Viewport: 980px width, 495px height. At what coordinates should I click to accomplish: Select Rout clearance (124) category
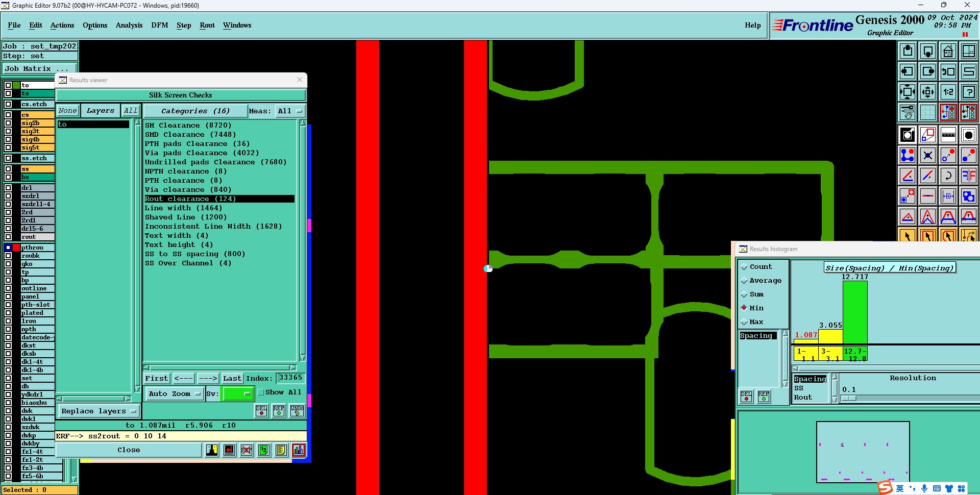(219, 199)
